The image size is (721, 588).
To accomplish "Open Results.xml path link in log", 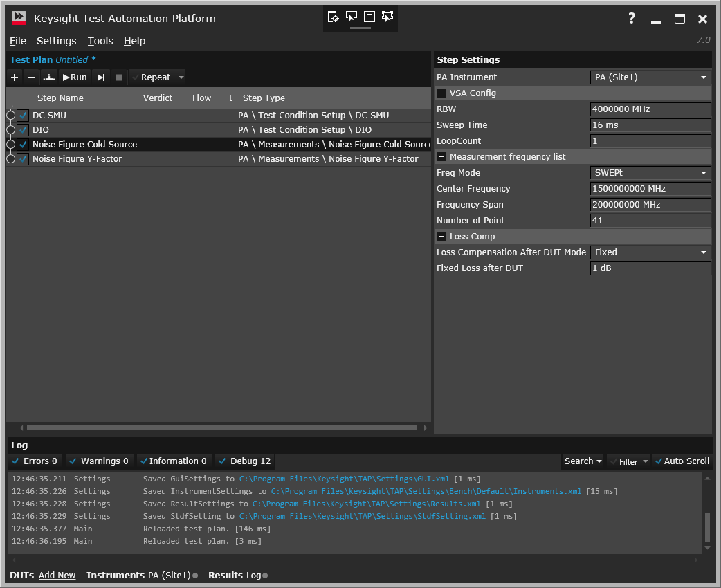I will [367, 504].
